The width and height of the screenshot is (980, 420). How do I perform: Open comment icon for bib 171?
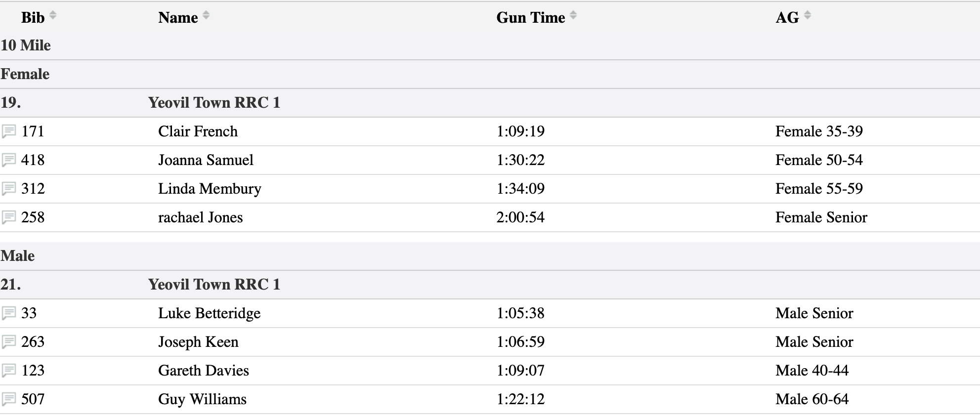click(x=9, y=131)
